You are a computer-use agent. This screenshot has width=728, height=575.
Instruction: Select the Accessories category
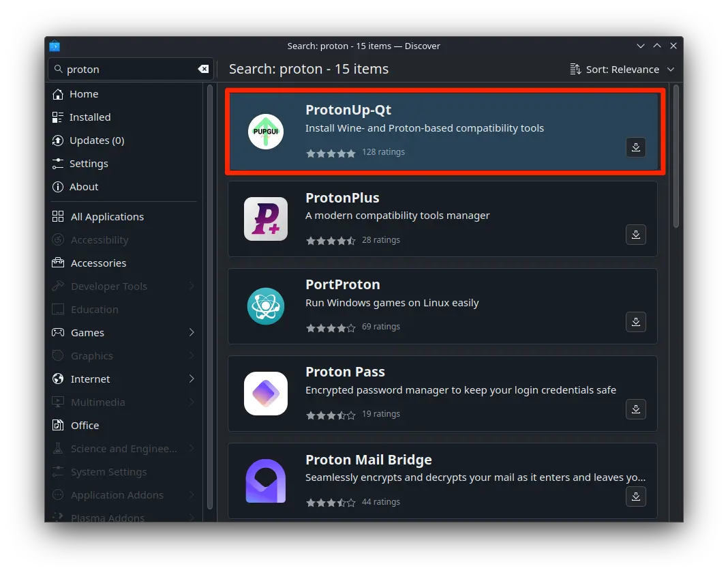(124, 263)
